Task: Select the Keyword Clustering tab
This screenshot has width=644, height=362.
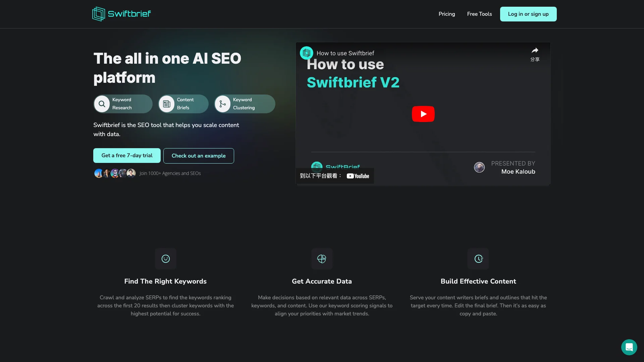Action: (244, 104)
